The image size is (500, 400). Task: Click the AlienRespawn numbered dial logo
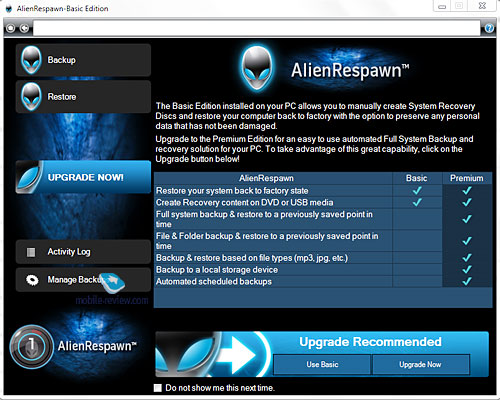32,346
